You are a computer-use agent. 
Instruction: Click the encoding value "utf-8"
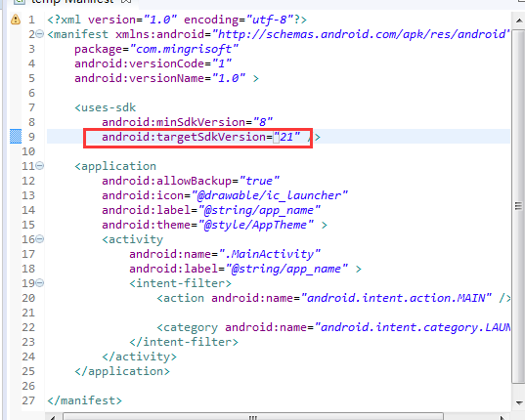(270, 20)
